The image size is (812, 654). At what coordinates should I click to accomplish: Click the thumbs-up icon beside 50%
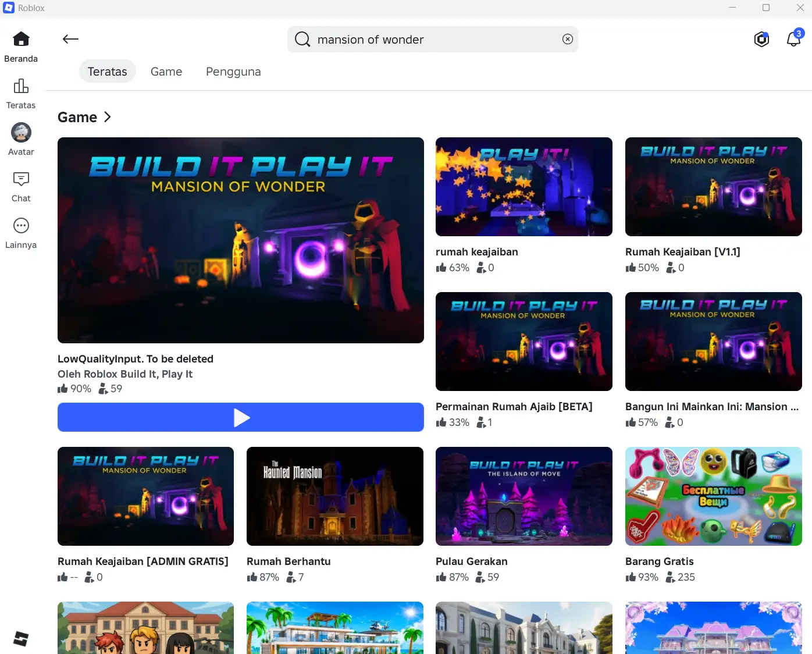pos(631,267)
